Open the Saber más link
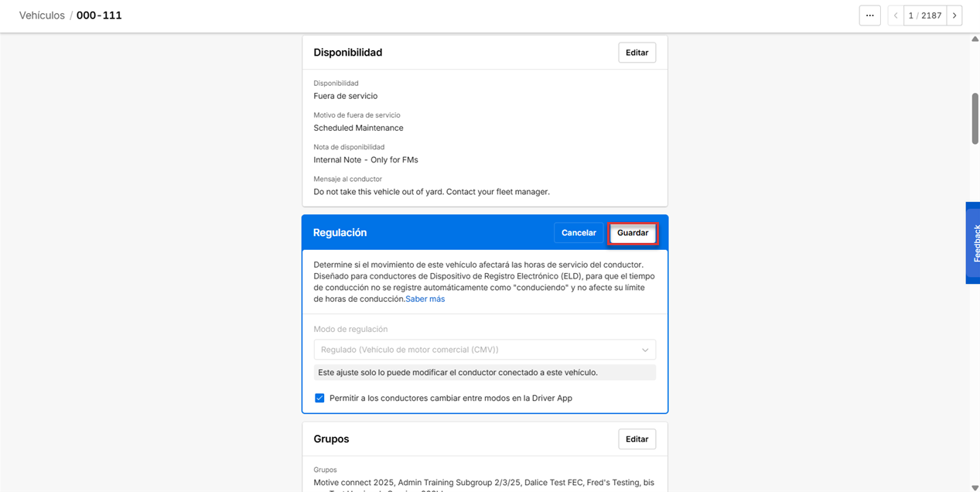This screenshot has height=492, width=980. [x=425, y=299]
